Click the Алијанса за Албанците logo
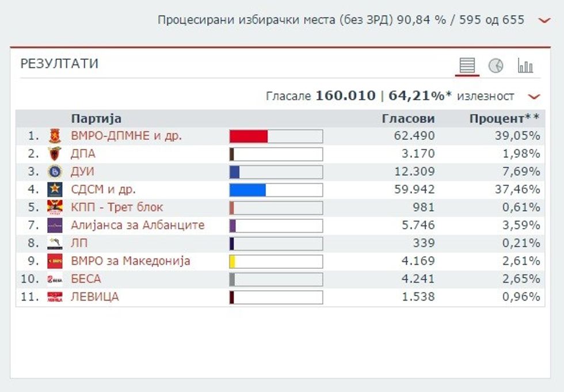Screen dimensions: 564x392 tap(56, 224)
